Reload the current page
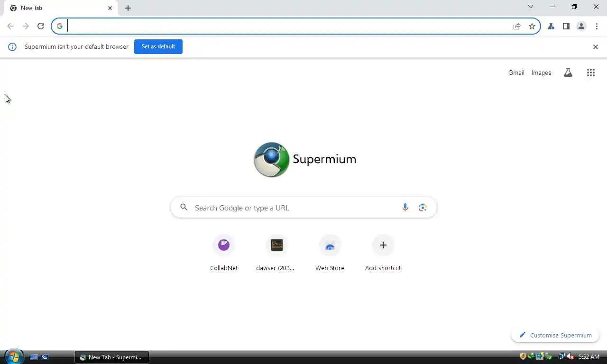The image size is (607, 364). (41, 26)
